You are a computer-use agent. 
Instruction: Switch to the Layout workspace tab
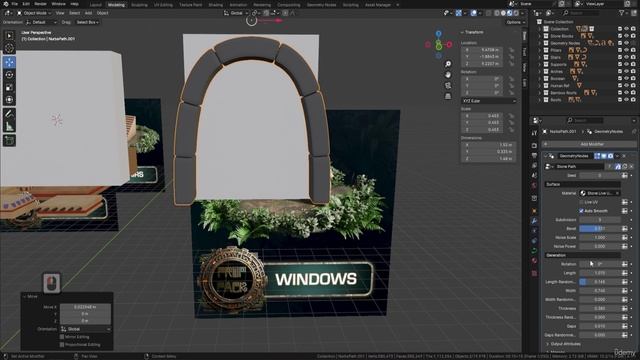coord(95,5)
